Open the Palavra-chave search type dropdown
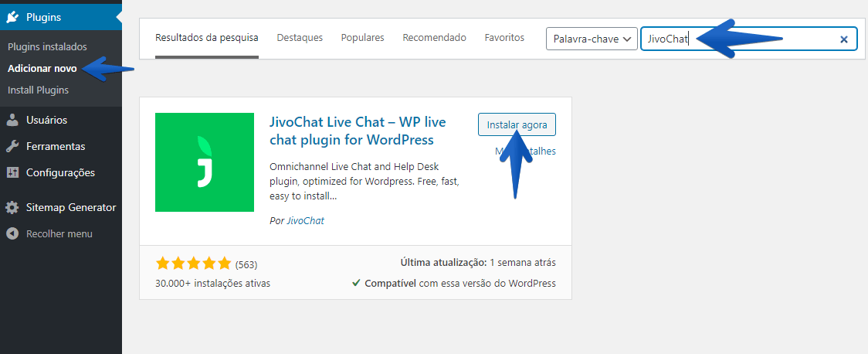The width and height of the screenshot is (868, 354). tap(592, 39)
